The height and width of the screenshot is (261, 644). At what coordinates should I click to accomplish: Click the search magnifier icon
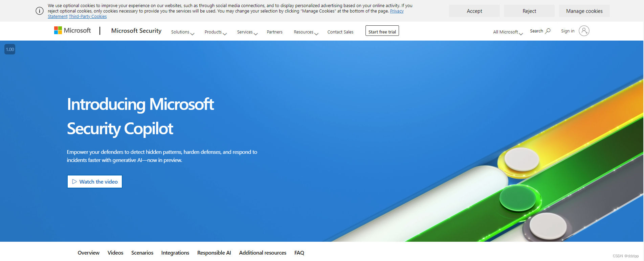548,31
